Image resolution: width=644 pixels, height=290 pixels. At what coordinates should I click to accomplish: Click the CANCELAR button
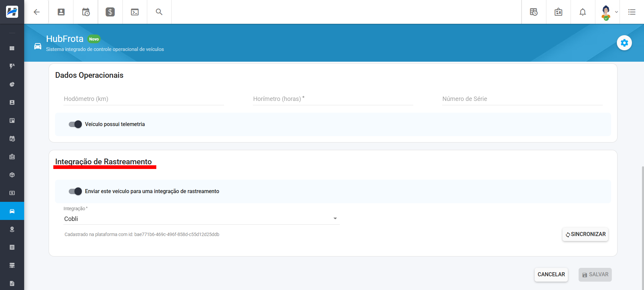click(551, 275)
